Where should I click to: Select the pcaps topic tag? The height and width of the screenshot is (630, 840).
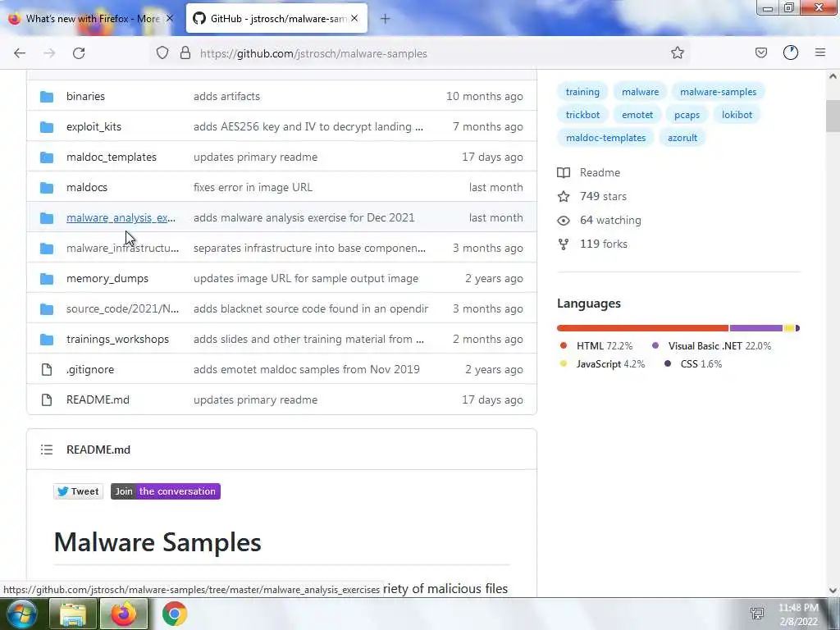point(687,115)
